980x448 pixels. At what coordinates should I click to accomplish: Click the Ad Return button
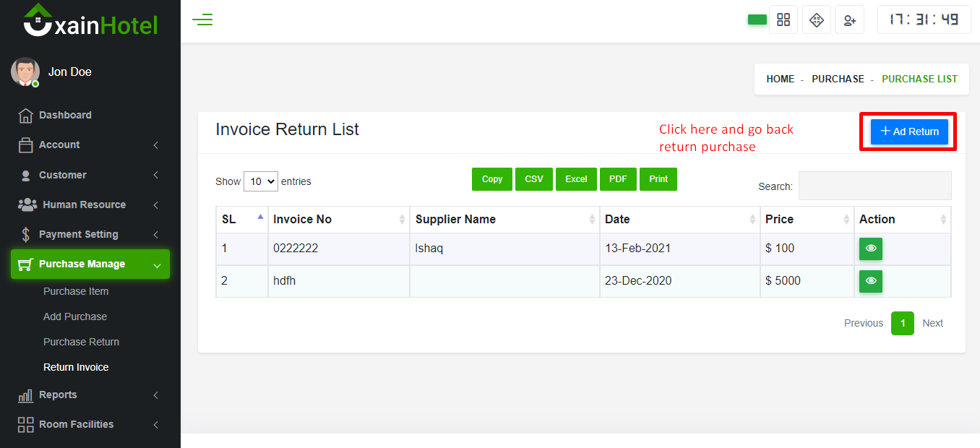[x=909, y=132]
